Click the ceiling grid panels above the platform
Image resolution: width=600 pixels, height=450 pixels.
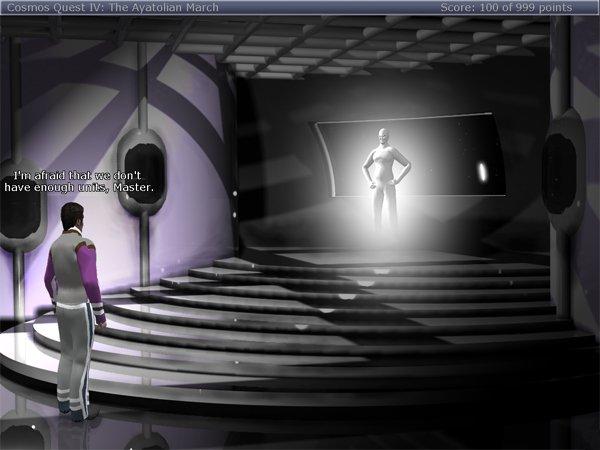[380, 50]
